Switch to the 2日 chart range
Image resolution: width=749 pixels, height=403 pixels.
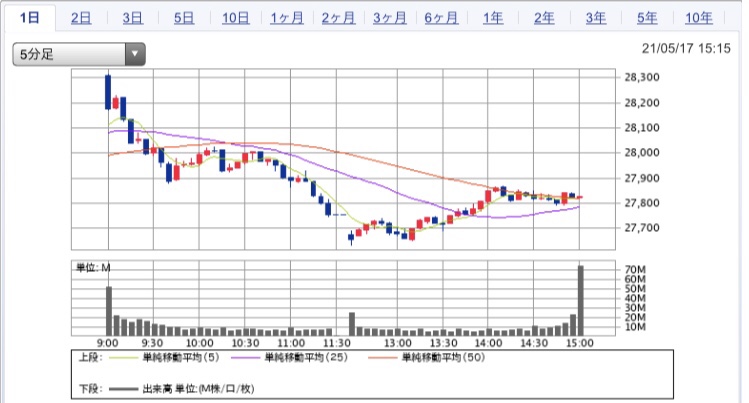[81, 18]
